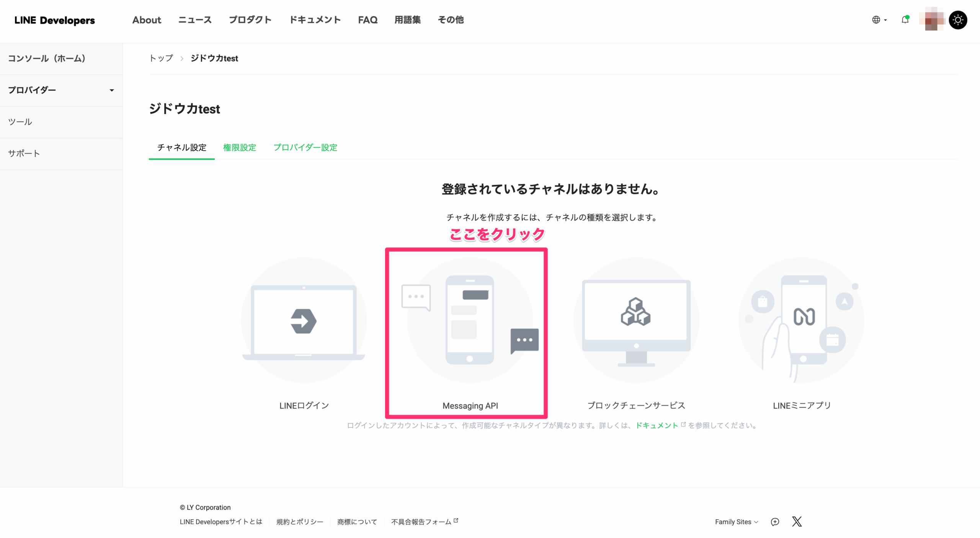Click the ブロックチェーンサービス label

click(x=636, y=406)
